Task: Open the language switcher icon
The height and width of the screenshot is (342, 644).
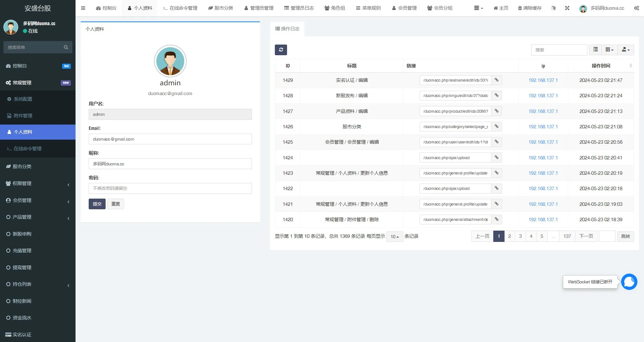Action: (x=553, y=8)
